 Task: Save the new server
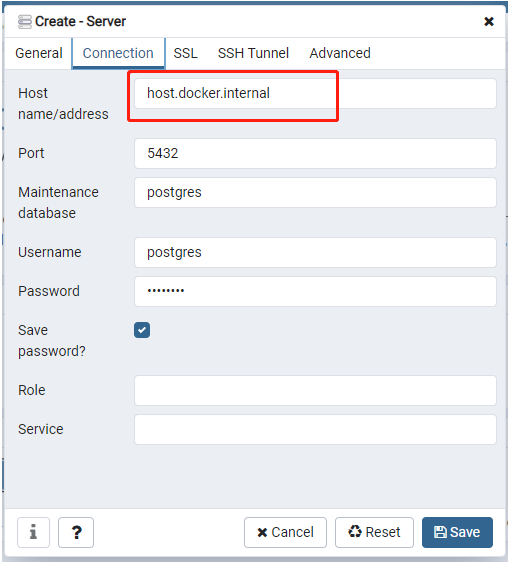(x=457, y=532)
